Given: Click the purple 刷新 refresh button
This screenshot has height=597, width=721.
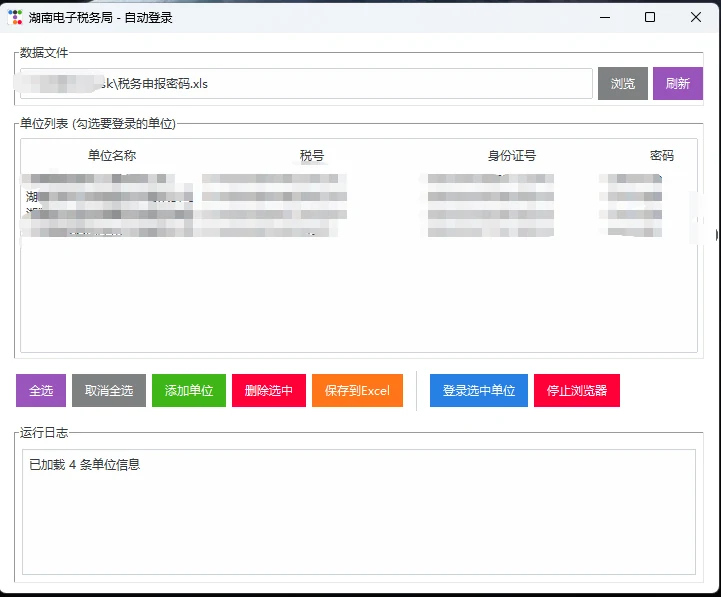Looking at the screenshot, I should [x=678, y=83].
